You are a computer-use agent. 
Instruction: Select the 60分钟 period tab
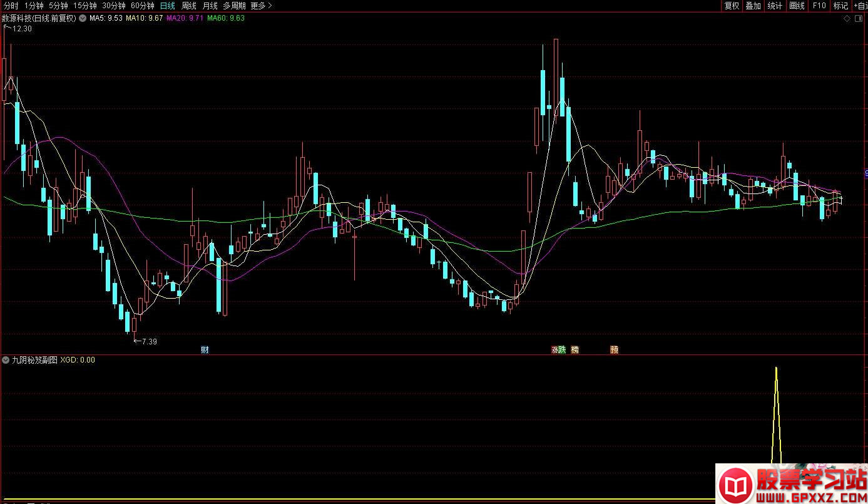click(x=142, y=6)
